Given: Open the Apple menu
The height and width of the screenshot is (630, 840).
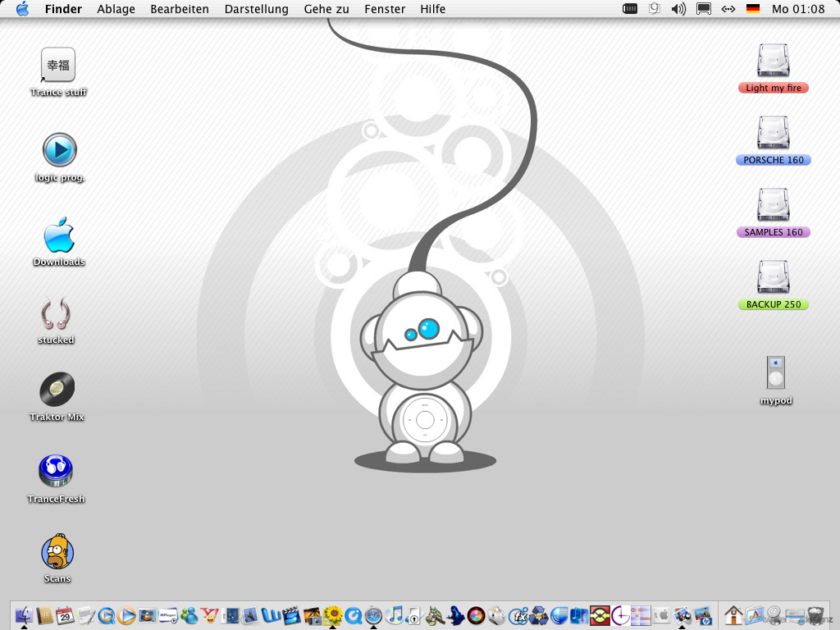Looking at the screenshot, I should tap(22, 9).
